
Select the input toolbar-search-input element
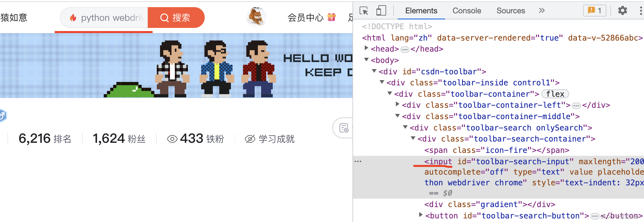499,177
